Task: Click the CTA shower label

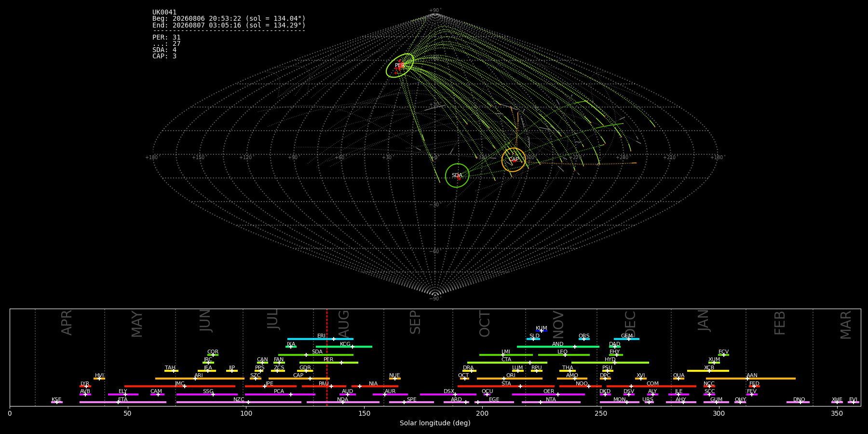Action: click(506, 360)
